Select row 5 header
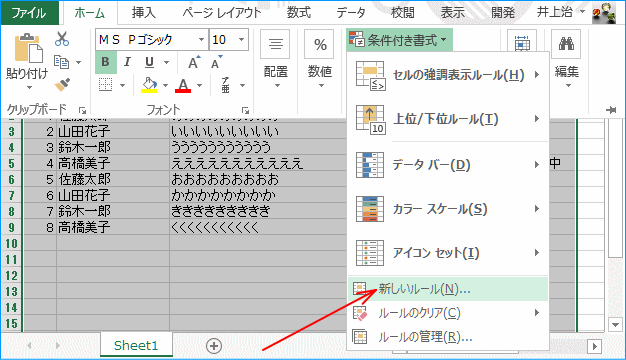 point(12,163)
